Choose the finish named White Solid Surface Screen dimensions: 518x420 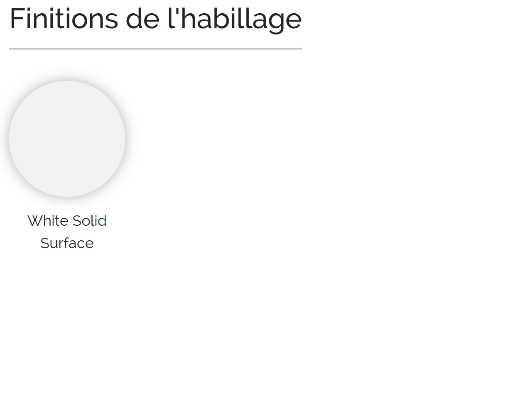67,139
